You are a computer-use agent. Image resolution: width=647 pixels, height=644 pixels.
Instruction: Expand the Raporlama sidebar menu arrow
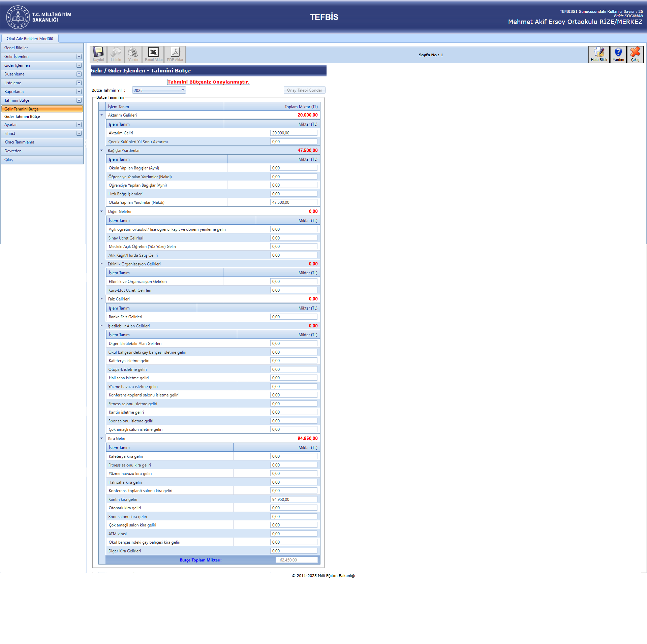(x=79, y=92)
